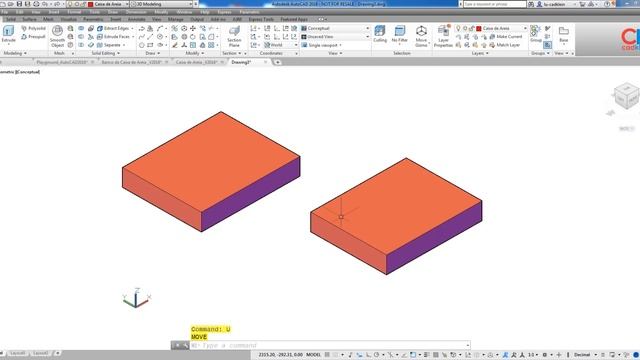Screen dimensions: 640x360
Task: Toggle the drawing grid display
Action: click(x=327, y=355)
